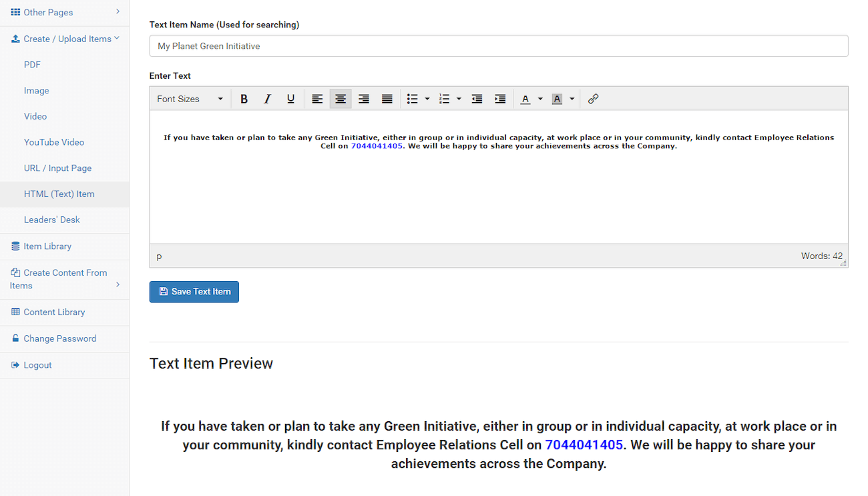Apply italic formatting to text
This screenshot has height=496, width=868.
(267, 99)
